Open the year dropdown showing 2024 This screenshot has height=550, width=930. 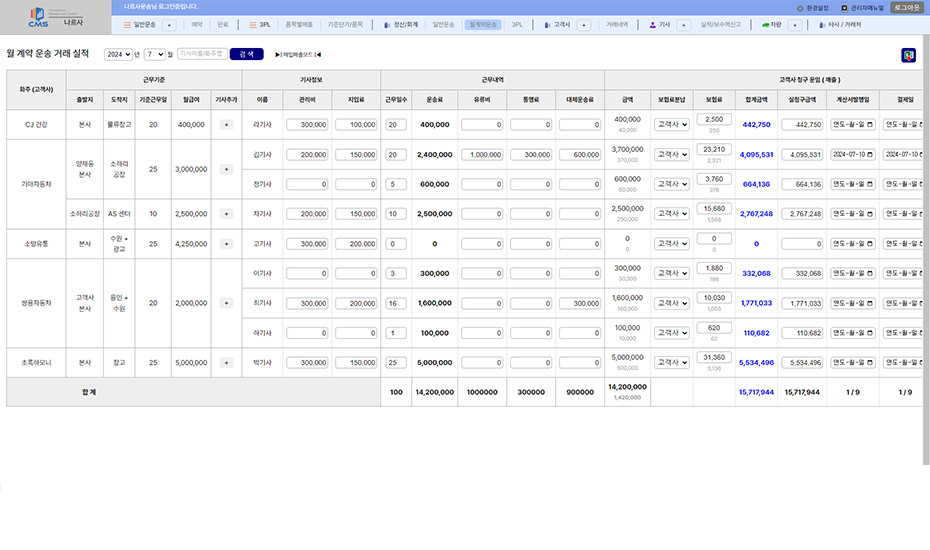(118, 55)
